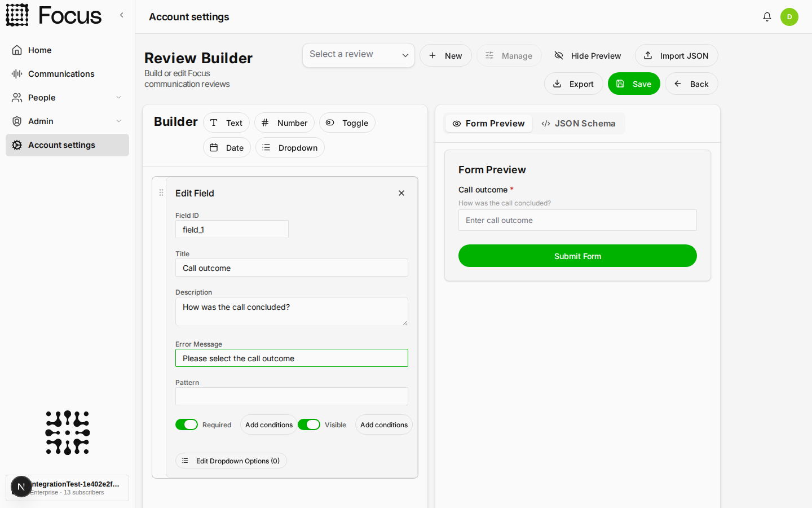Image resolution: width=812 pixels, height=508 pixels.
Task: Switch to the JSON Schema tab
Action: tap(579, 124)
